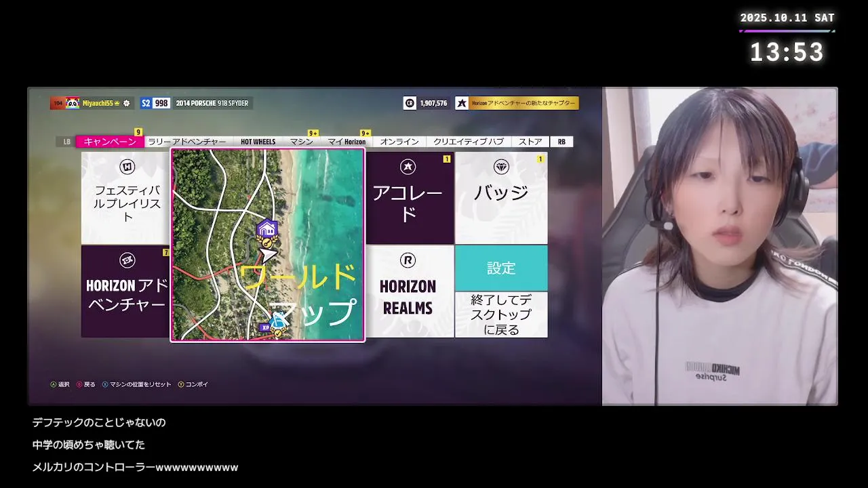Click the chat comment 中学の頃めちゃ聴いてた

(89, 445)
